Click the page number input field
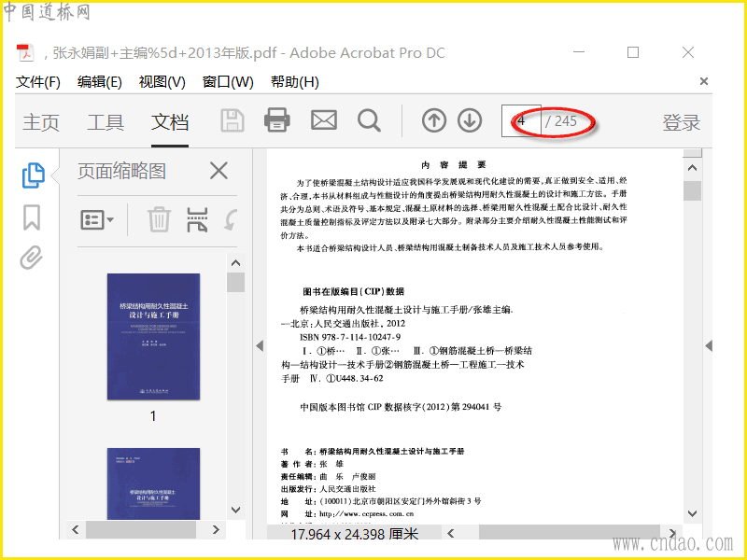The image size is (747, 560). coord(521,121)
